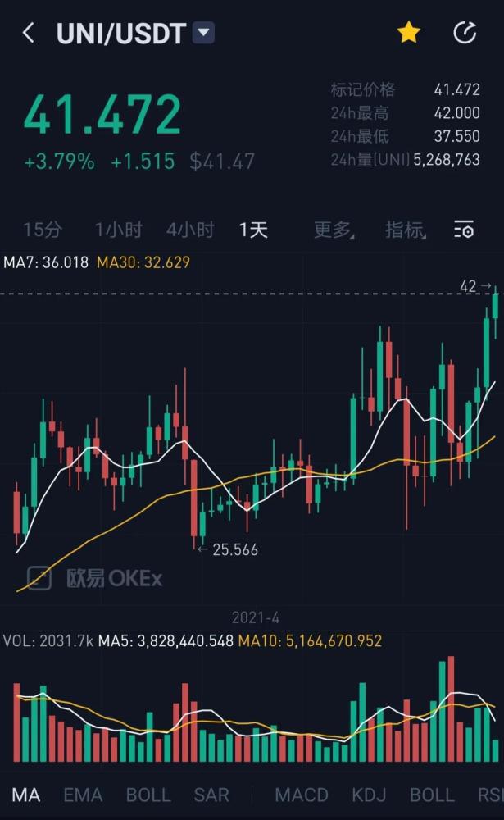Enable the EMA overlay indicator
504x820 pixels.
click(82, 795)
